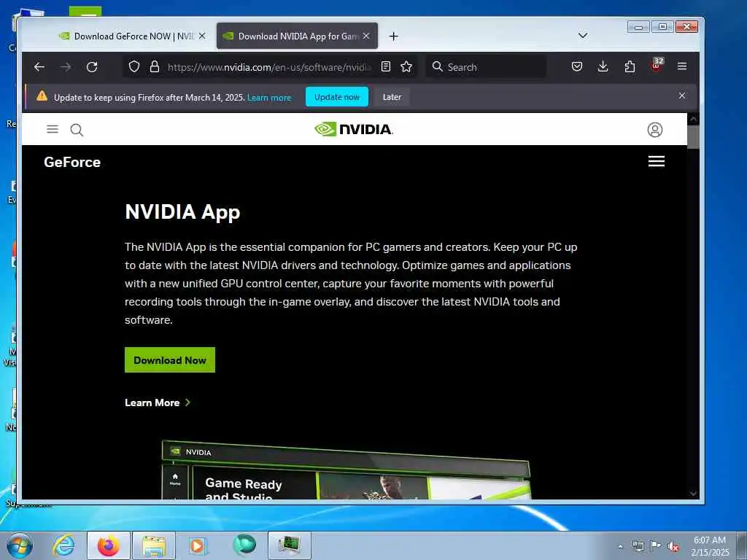Image resolution: width=747 pixels, height=560 pixels.
Task: Expand the list all tabs chevron
Action: click(x=583, y=35)
